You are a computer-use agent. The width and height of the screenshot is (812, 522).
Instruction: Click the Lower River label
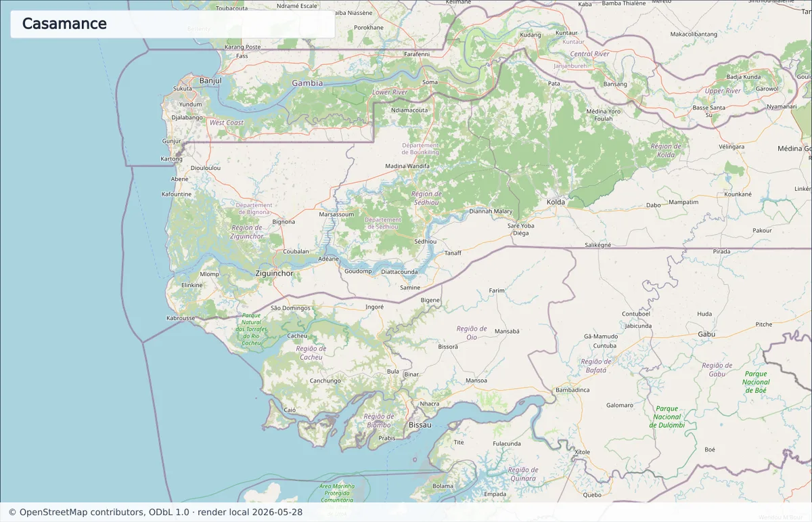pos(390,92)
